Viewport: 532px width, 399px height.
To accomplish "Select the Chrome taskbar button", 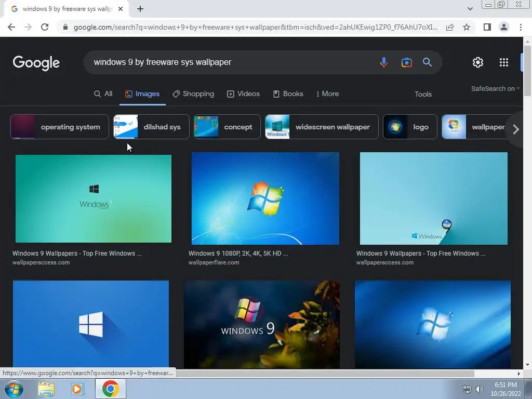I will (111, 389).
